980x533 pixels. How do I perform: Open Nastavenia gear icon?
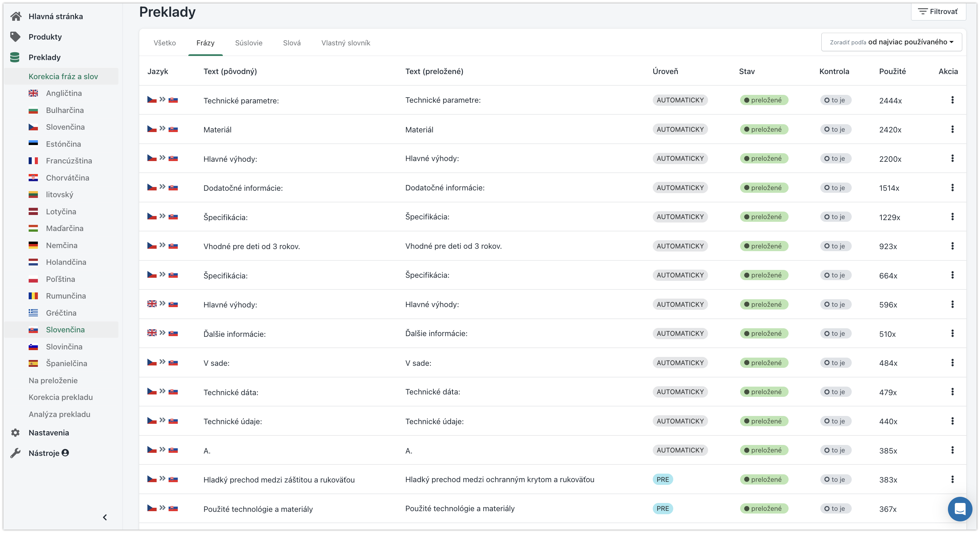coord(15,433)
